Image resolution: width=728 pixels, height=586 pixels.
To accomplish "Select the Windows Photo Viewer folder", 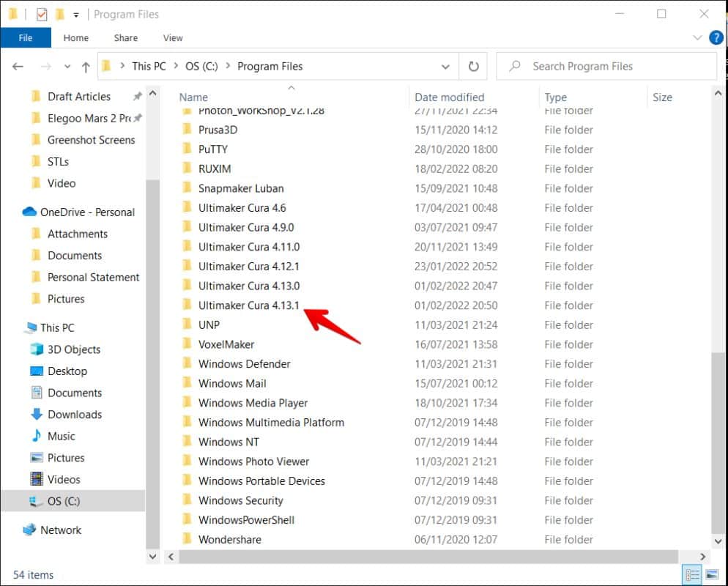I will 253,461.
